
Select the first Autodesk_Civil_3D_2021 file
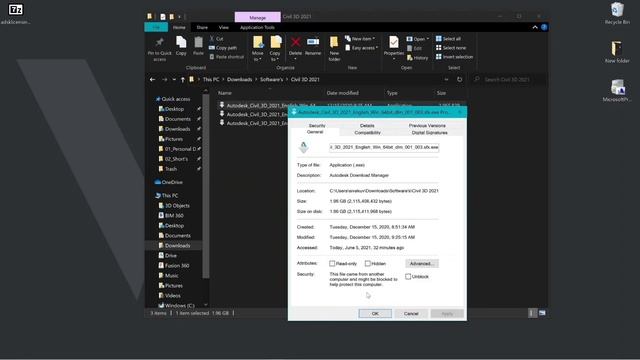270,105
